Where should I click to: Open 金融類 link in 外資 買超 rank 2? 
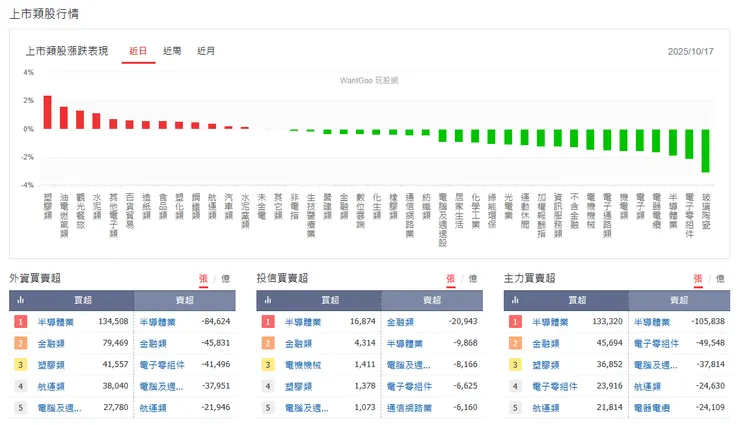coord(51,343)
